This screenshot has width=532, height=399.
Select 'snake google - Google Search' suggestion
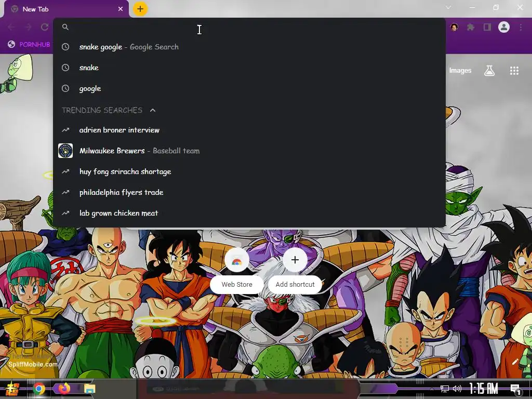coord(249,47)
